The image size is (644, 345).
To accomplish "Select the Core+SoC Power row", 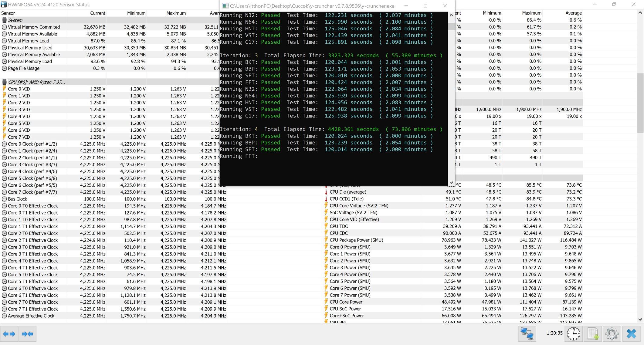I will [x=453, y=316].
